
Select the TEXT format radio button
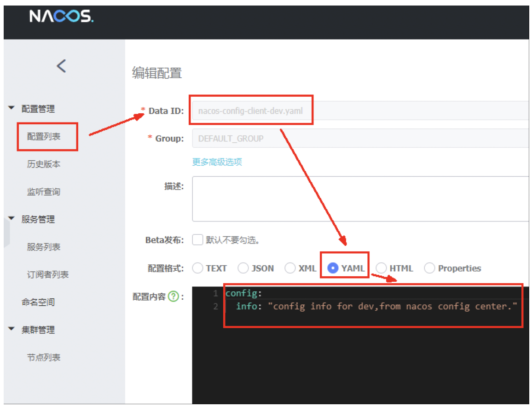197,268
